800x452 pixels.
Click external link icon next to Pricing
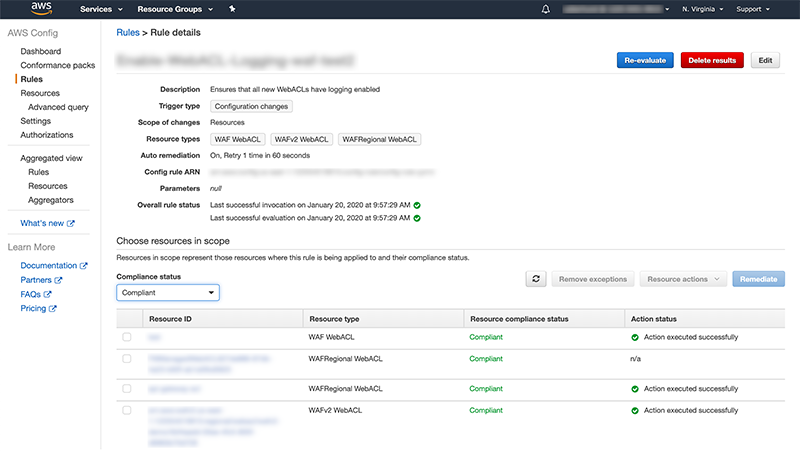point(53,309)
